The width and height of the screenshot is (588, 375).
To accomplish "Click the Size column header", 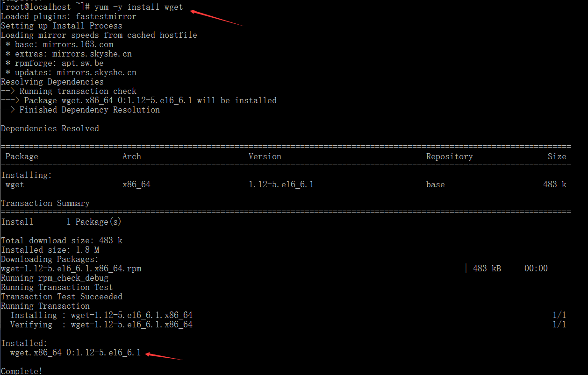I will point(557,156).
